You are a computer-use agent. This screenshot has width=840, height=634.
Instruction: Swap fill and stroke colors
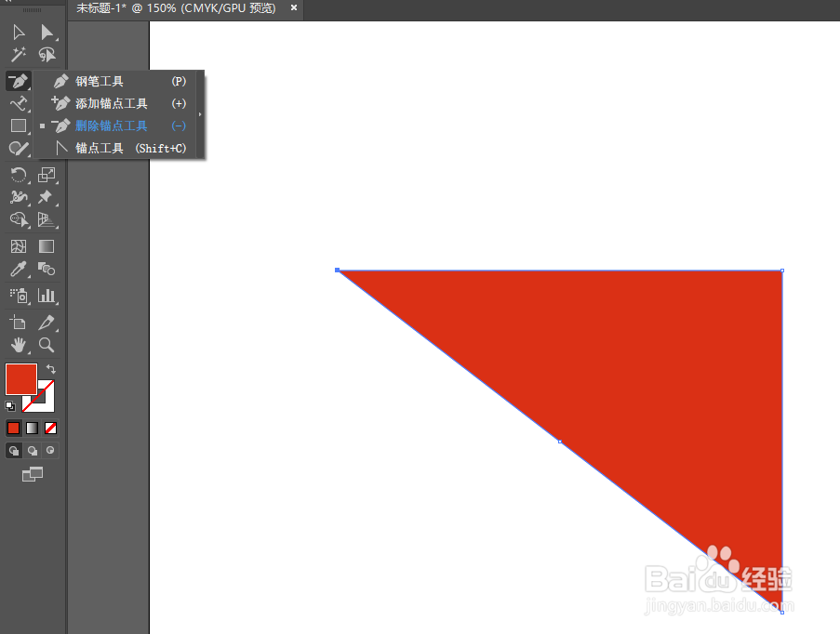[51, 368]
